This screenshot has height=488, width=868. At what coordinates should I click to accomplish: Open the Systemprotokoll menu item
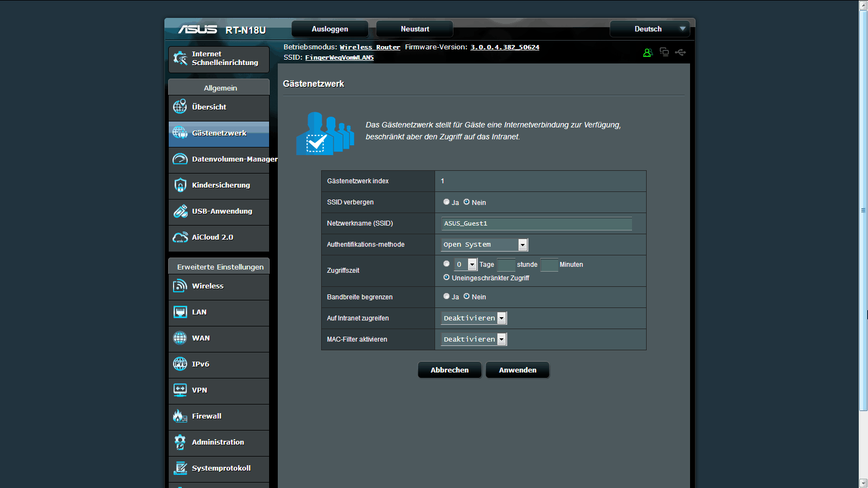pyautogui.click(x=219, y=468)
